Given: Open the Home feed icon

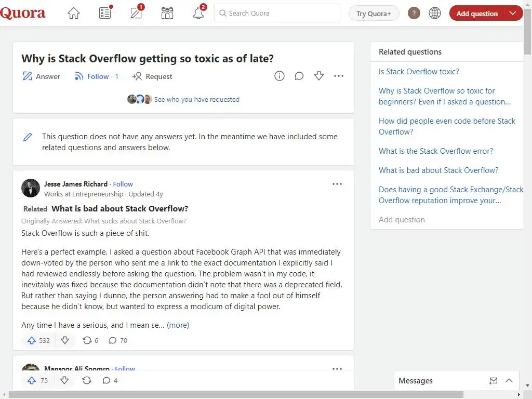Looking at the screenshot, I should (74, 13).
